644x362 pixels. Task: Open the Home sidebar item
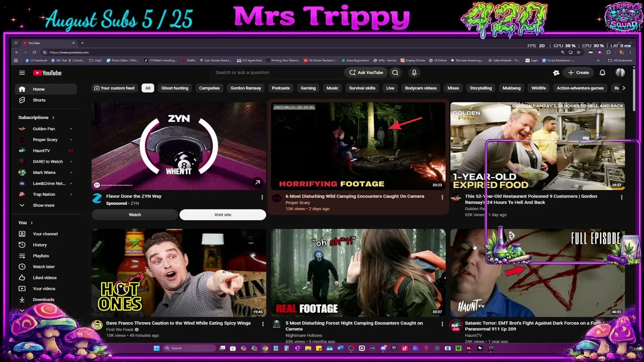point(45,89)
